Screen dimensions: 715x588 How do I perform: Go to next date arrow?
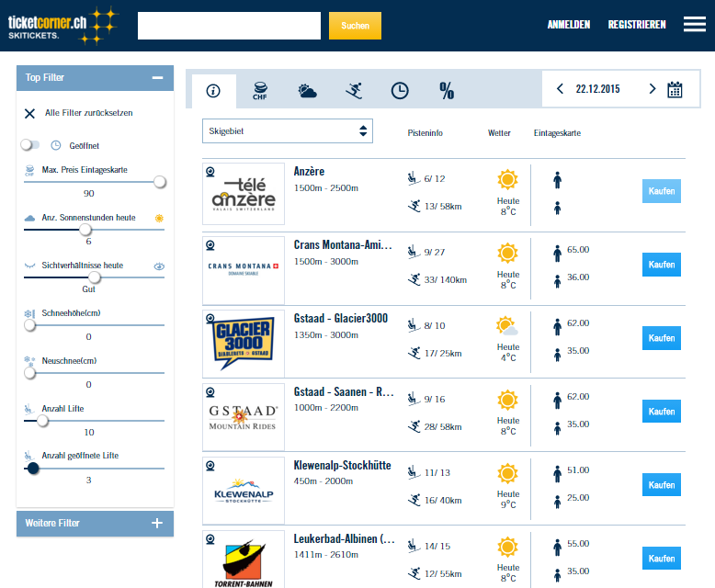point(653,88)
